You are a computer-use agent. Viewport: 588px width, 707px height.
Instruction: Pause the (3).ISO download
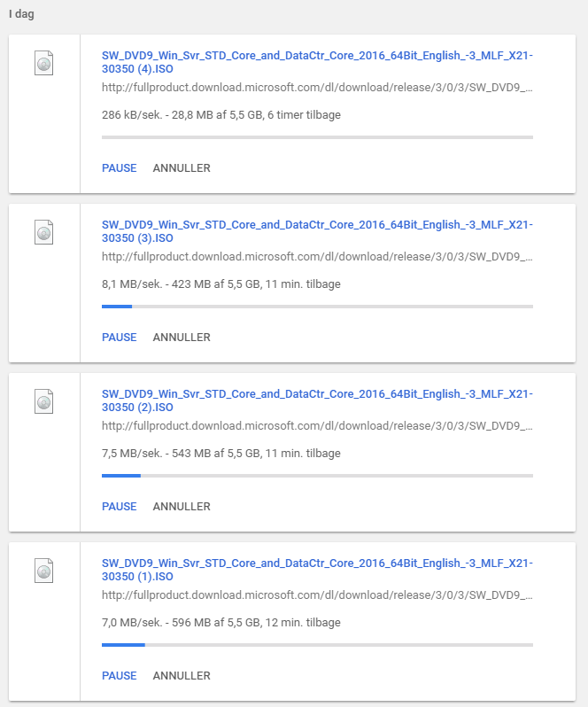[x=119, y=338]
